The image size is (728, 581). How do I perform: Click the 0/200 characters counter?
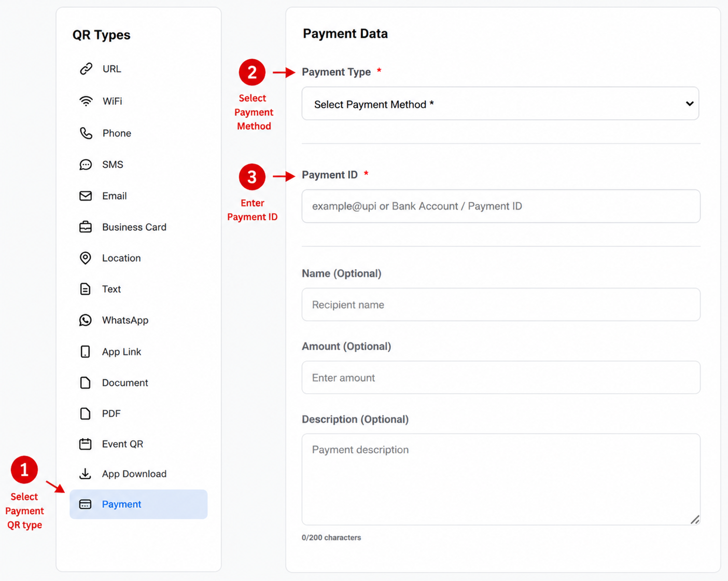[x=331, y=537]
